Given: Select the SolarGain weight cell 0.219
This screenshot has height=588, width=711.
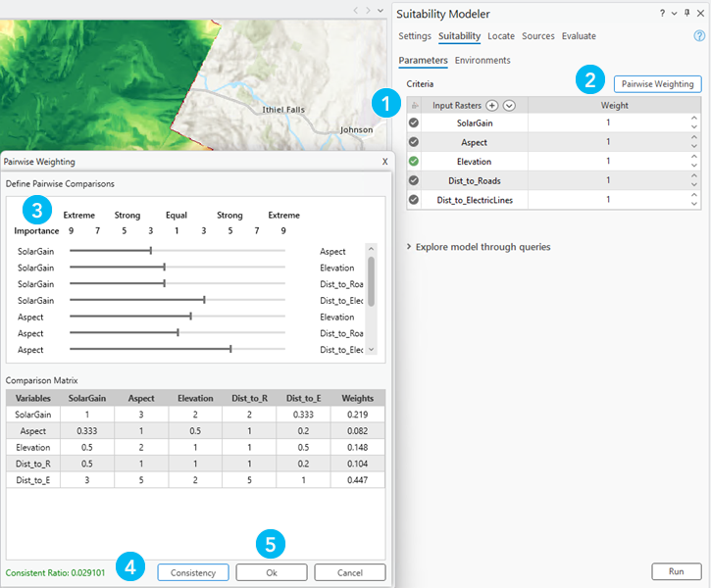Looking at the screenshot, I should pyautogui.click(x=357, y=414).
